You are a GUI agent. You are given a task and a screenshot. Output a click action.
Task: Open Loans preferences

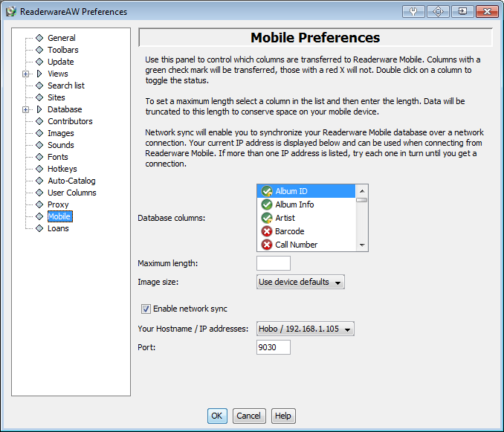click(58, 228)
